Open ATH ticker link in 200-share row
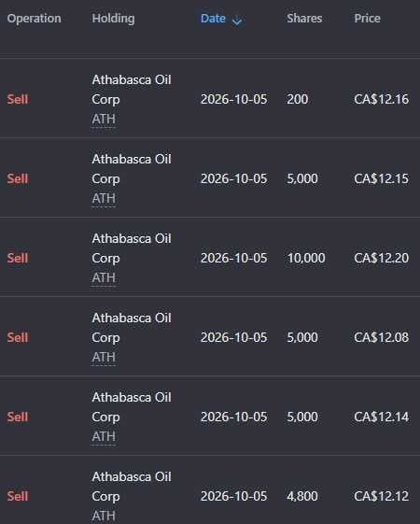 coord(104,120)
